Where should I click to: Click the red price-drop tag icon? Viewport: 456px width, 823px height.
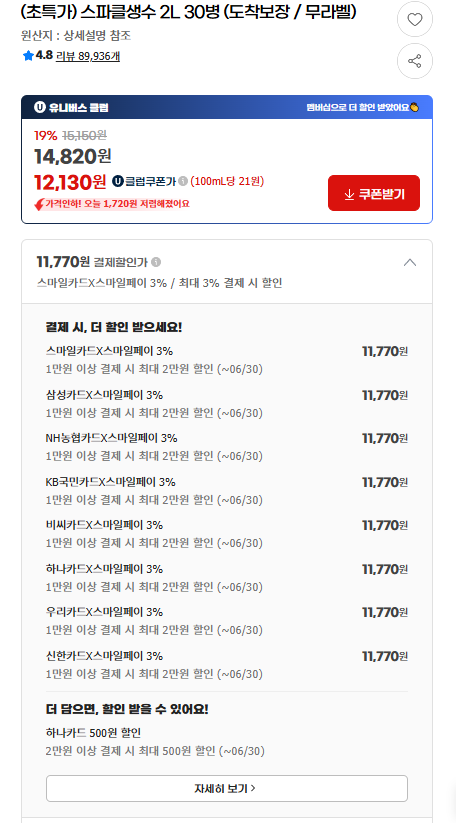[x=39, y=204]
